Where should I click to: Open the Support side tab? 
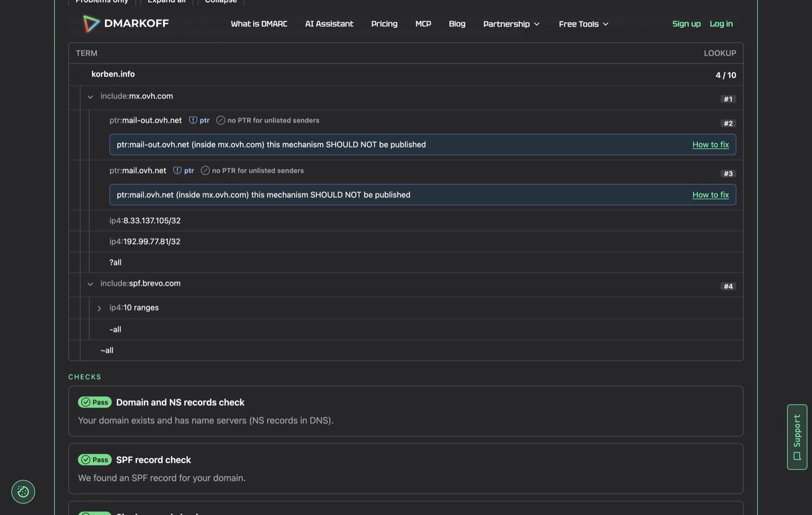[797, 437]
